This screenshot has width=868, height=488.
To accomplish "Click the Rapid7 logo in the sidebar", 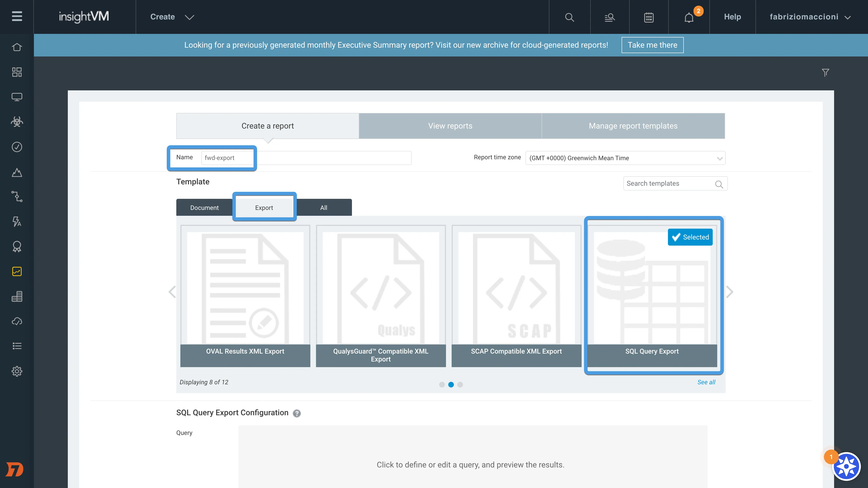I will pos(14,469).
